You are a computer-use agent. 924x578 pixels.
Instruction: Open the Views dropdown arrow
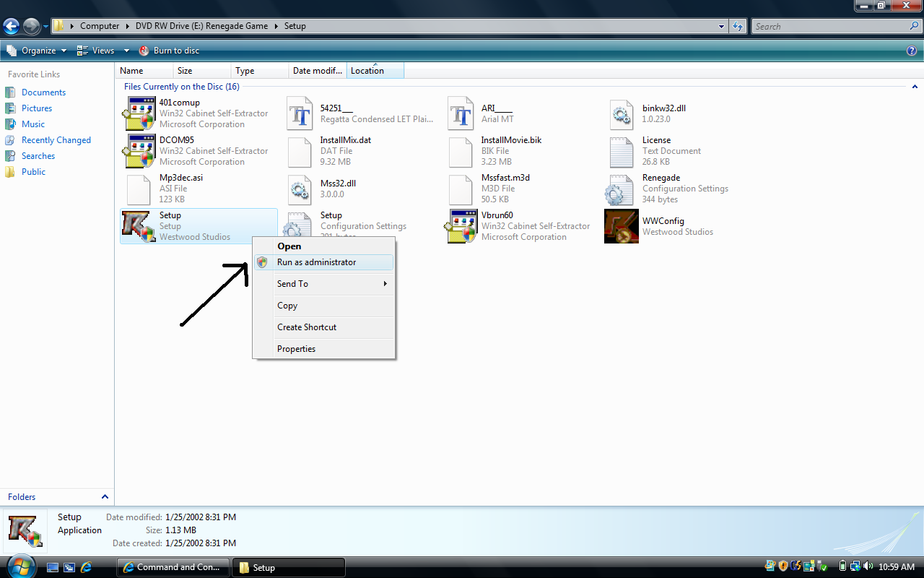[126, 51]
